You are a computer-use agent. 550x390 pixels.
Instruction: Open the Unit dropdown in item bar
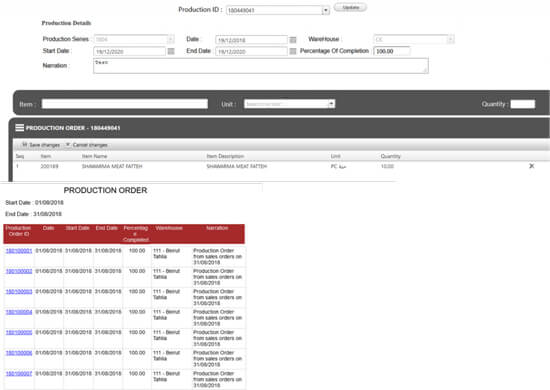331,104
